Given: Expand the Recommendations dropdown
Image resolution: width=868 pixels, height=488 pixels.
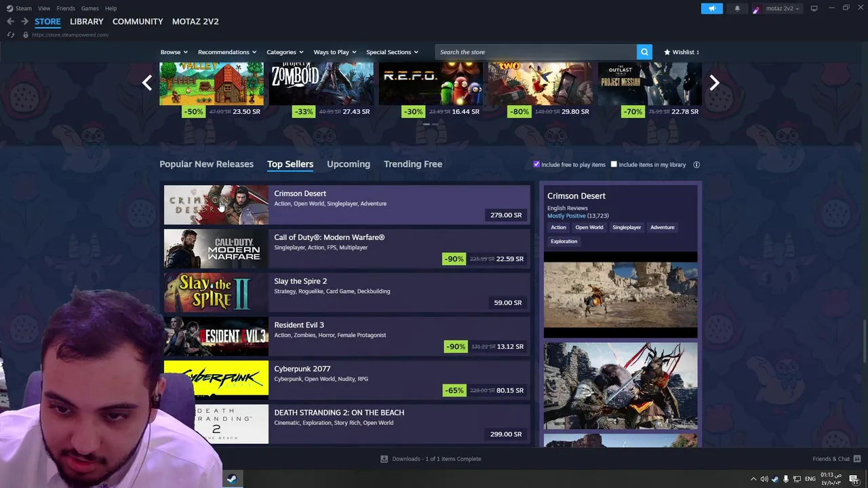Looking at the screenshot, I should tap(227, 52).
